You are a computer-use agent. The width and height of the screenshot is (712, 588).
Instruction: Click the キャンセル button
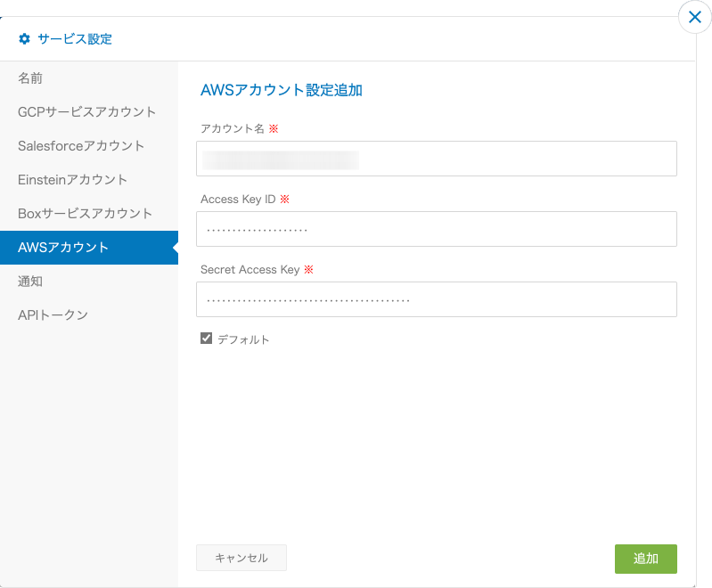pyautogui.click(x=241, y=558)
